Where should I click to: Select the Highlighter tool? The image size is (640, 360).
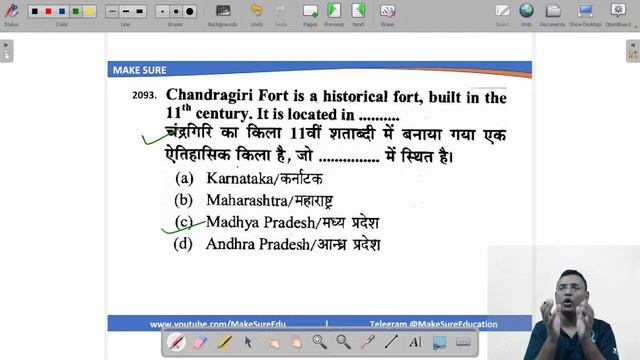224,342
